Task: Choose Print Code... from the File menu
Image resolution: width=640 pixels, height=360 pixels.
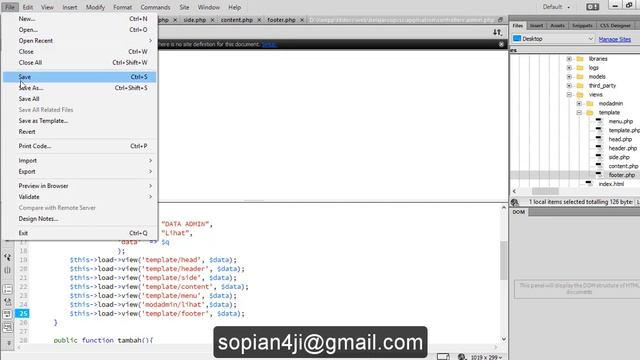Action: [80, 146]
